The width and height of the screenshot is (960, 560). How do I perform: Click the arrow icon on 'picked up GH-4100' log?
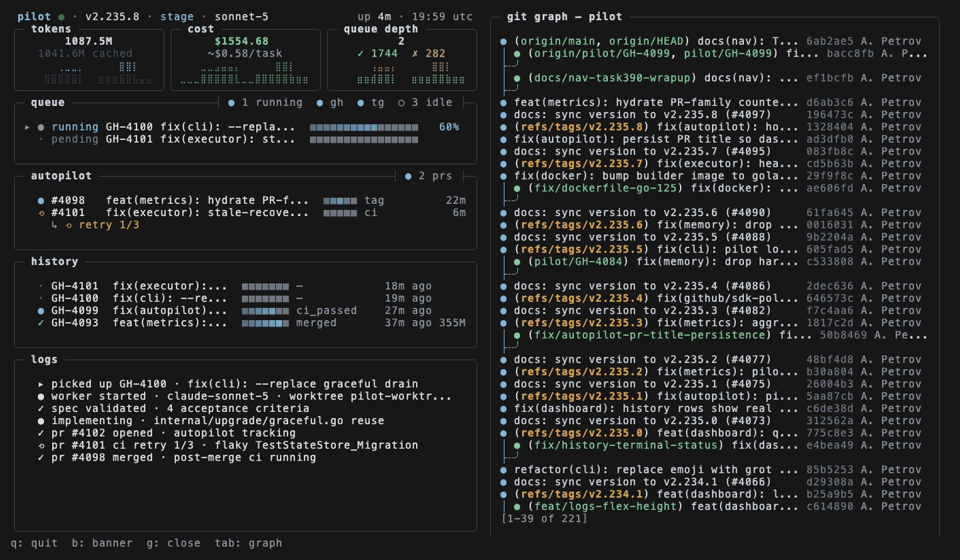tap(41, 384)
